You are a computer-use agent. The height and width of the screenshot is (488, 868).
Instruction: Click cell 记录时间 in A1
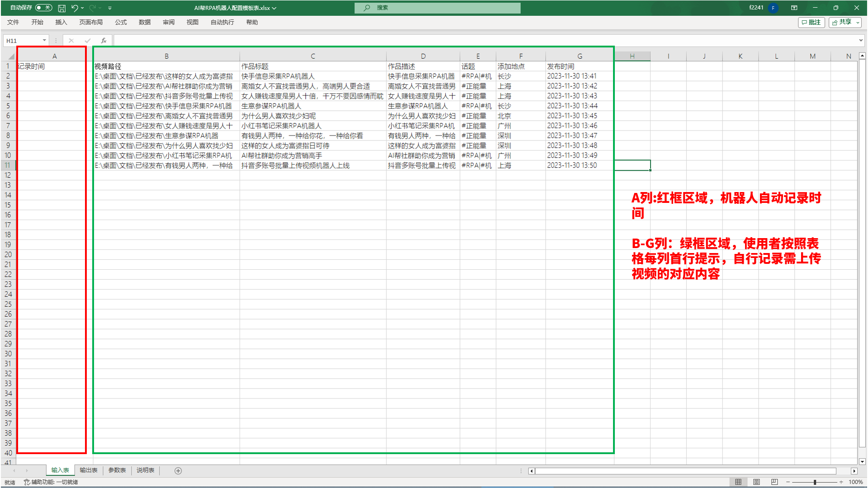(x=54, y=66)
